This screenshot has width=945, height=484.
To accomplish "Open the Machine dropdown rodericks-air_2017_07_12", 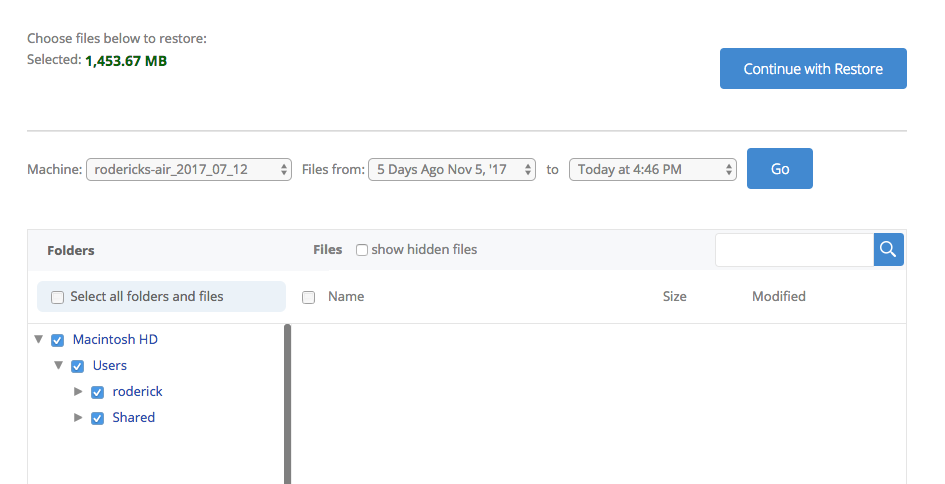I will (189, 169).
